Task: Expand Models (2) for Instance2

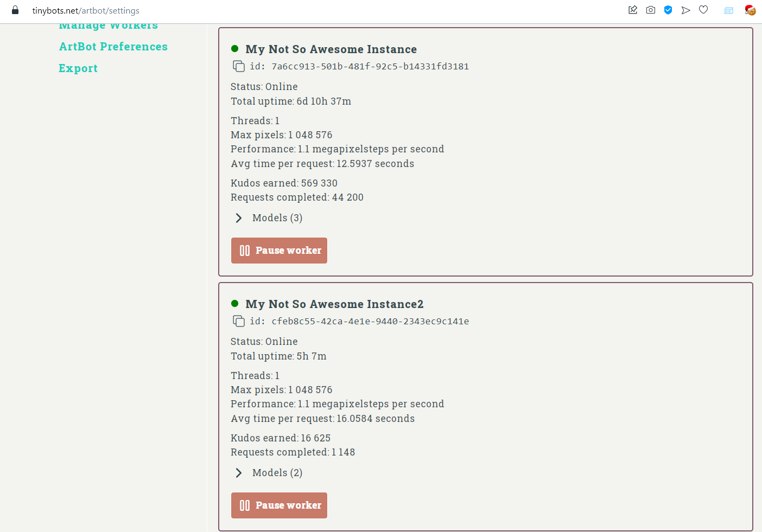Action: [x=269, y=473]
